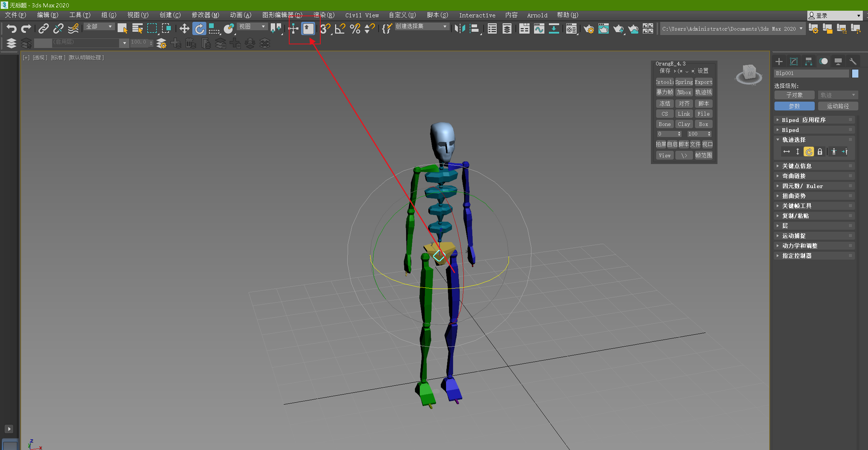
Task: Open the selection filter dropdown showing 全部
Action: (99, 27)
